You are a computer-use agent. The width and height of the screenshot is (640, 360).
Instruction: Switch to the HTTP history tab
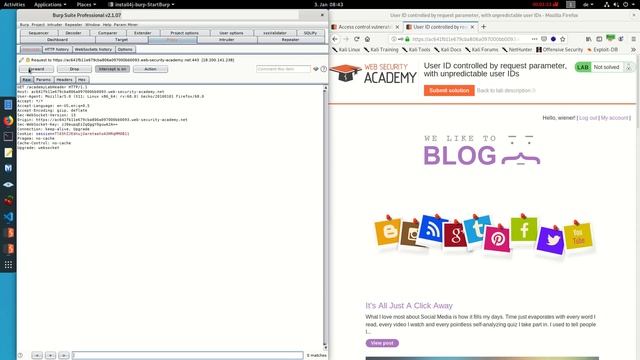point(57,49)
